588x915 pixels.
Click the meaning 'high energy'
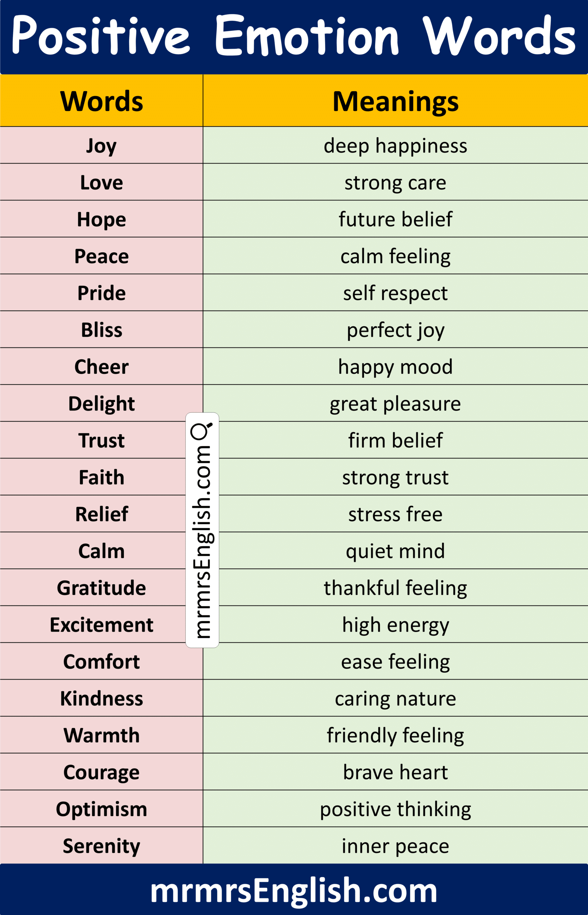[x=395, y=625]
